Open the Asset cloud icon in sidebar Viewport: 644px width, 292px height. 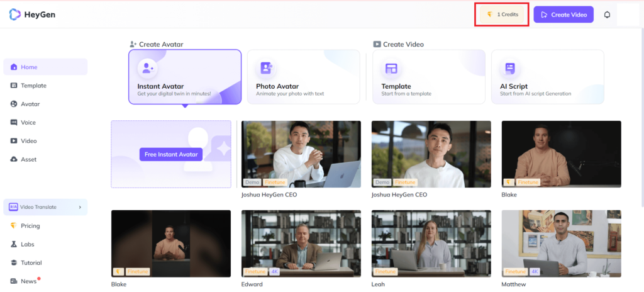pos(14,159)
